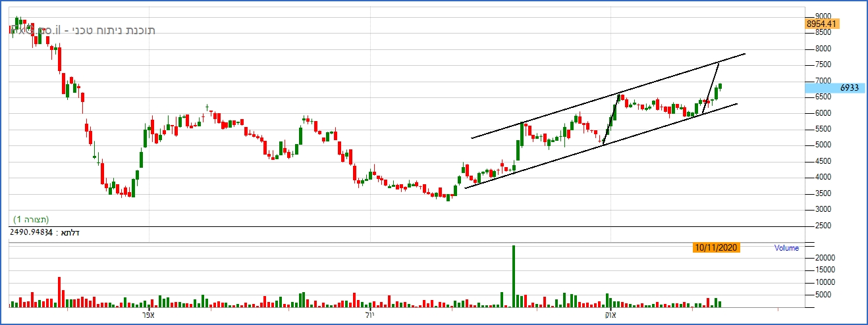
Task: Click the green (תצורה 1) configuration label
Action: pyautogui.click(x=32, y=219)
